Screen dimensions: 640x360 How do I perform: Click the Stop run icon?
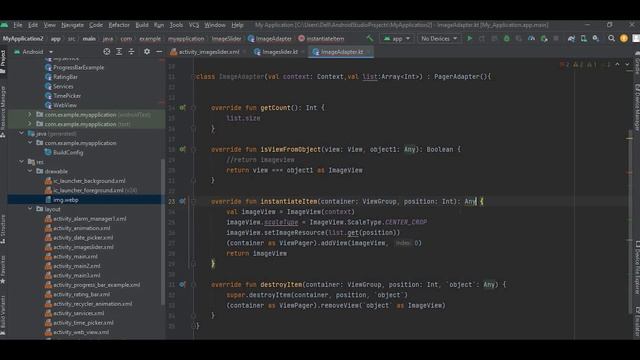click(x=556, y=38)
